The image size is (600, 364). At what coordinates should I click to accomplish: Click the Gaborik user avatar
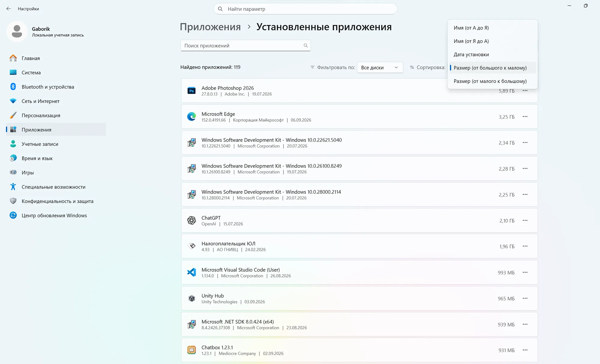[17, 31]
